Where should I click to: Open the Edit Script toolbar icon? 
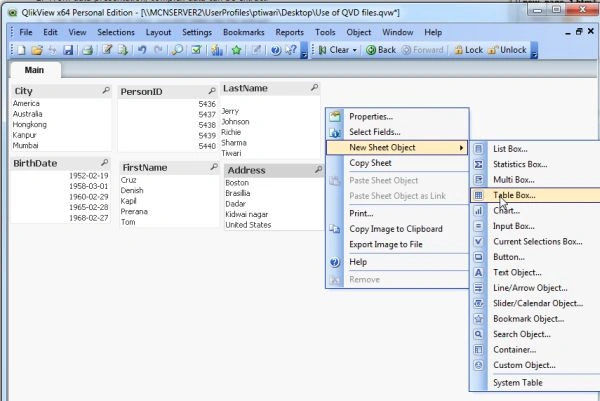click(x=107, y=50)
